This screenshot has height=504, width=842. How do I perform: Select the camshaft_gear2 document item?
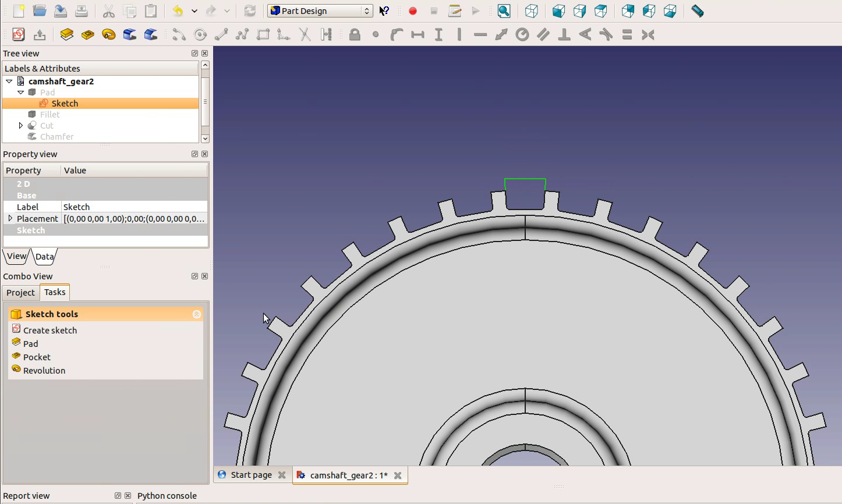click(x=61, y=81)
